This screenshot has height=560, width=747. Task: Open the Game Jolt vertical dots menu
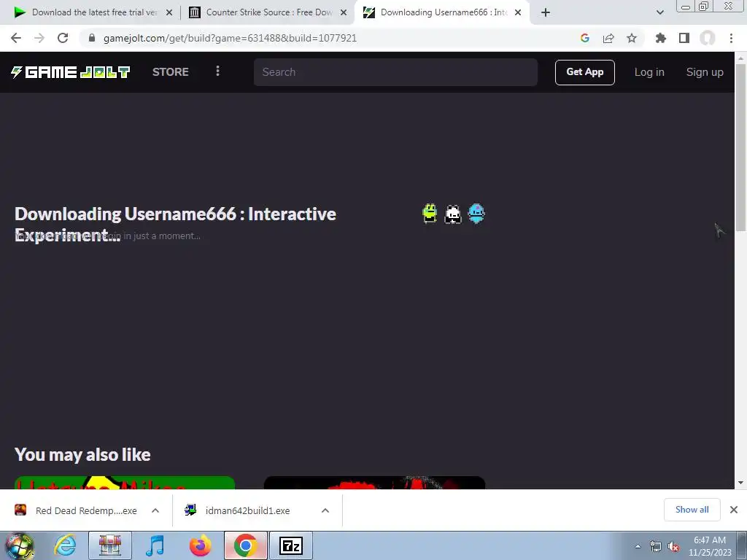click(x=217, y=71)
